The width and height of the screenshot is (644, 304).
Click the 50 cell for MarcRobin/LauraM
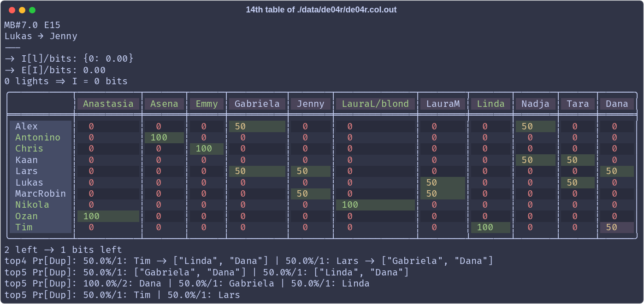[x=443, y=193]
